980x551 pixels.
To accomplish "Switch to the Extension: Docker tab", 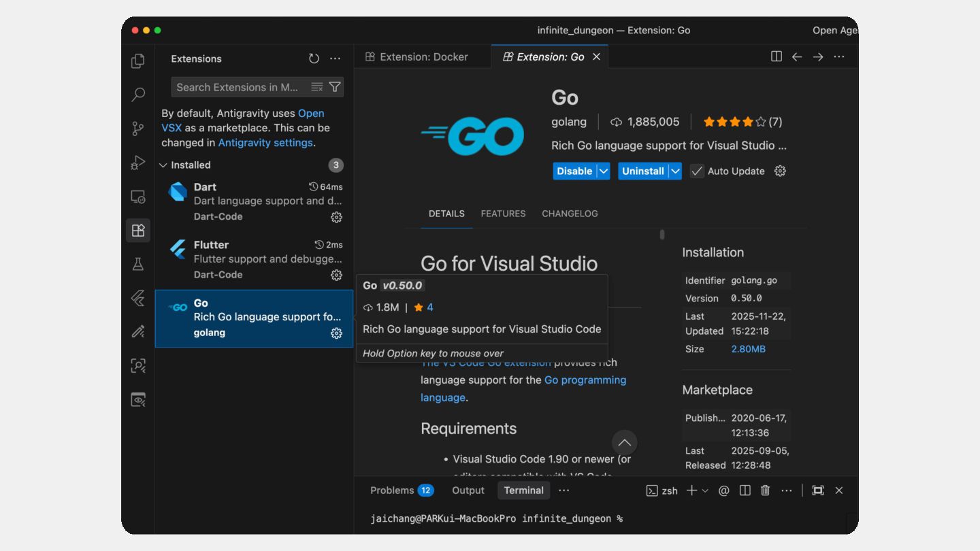I will point(416,57).
